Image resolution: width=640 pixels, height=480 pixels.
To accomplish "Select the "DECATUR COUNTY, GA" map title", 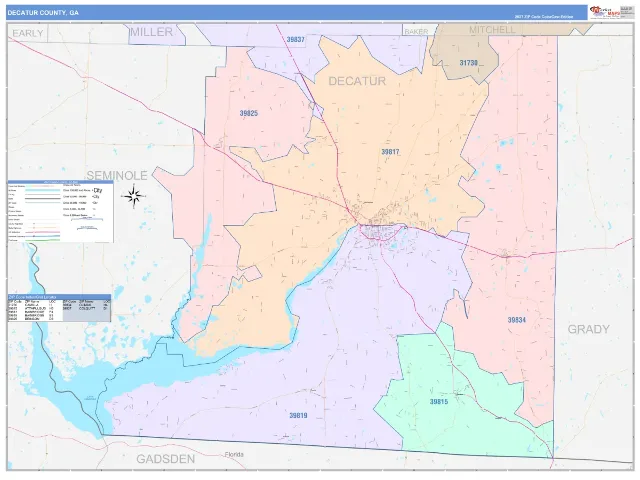I will [43, 13].
